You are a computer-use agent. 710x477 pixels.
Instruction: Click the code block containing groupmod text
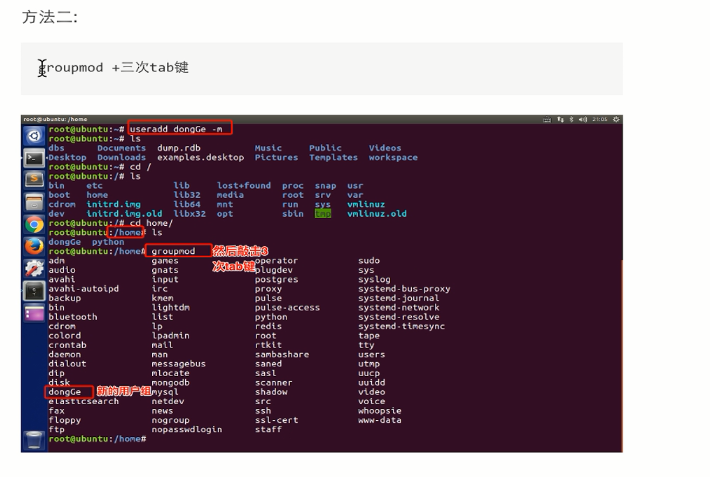coord(321,69)
